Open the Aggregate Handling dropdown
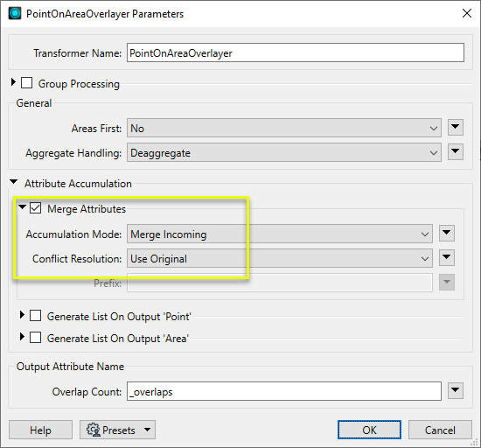 (284, 152)
